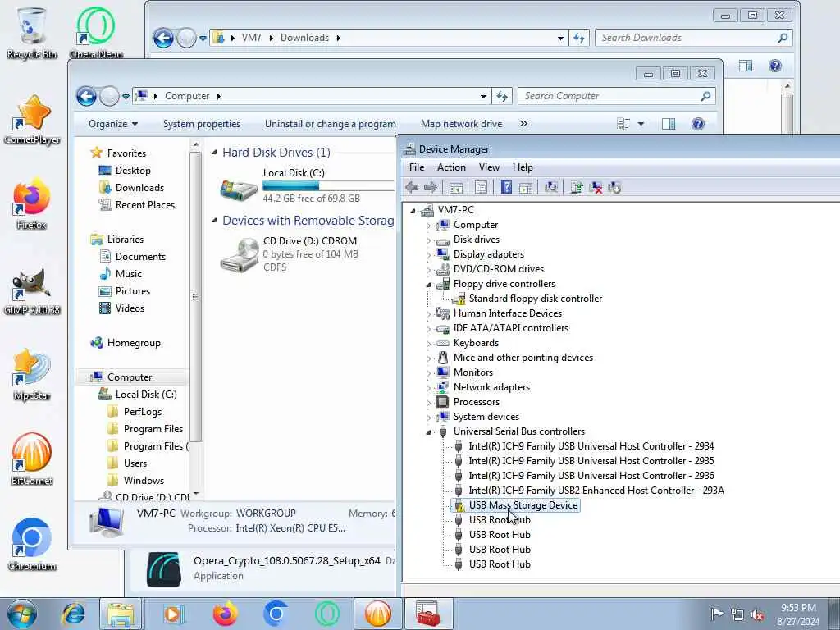Select Intel ICH9 Universal Host Controller 2934
This screenshot has height=630, width=840.
pos(591,445)
